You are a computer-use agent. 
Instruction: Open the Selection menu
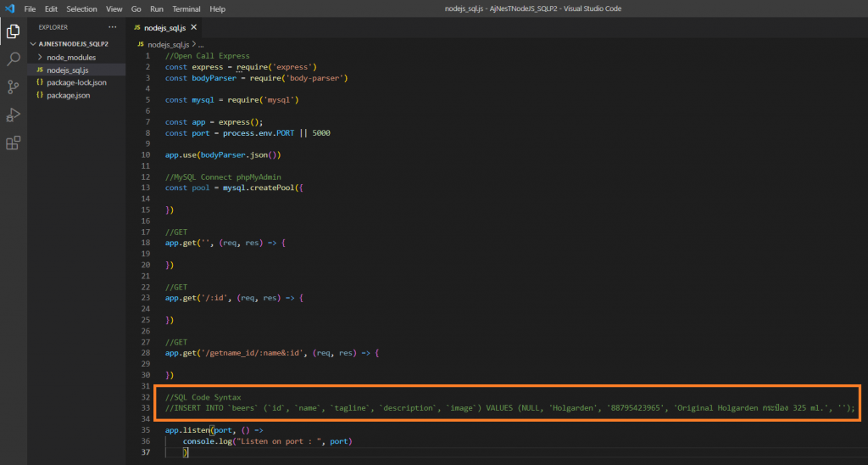click(81, 8)
